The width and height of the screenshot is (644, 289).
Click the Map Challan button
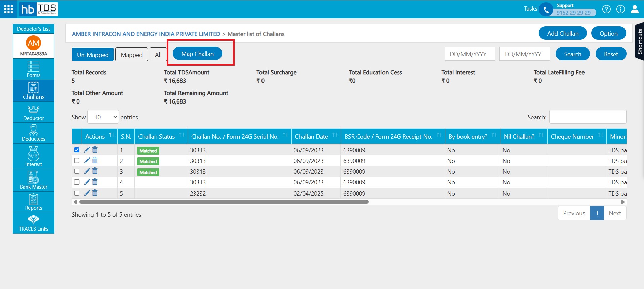pos(197,54)
